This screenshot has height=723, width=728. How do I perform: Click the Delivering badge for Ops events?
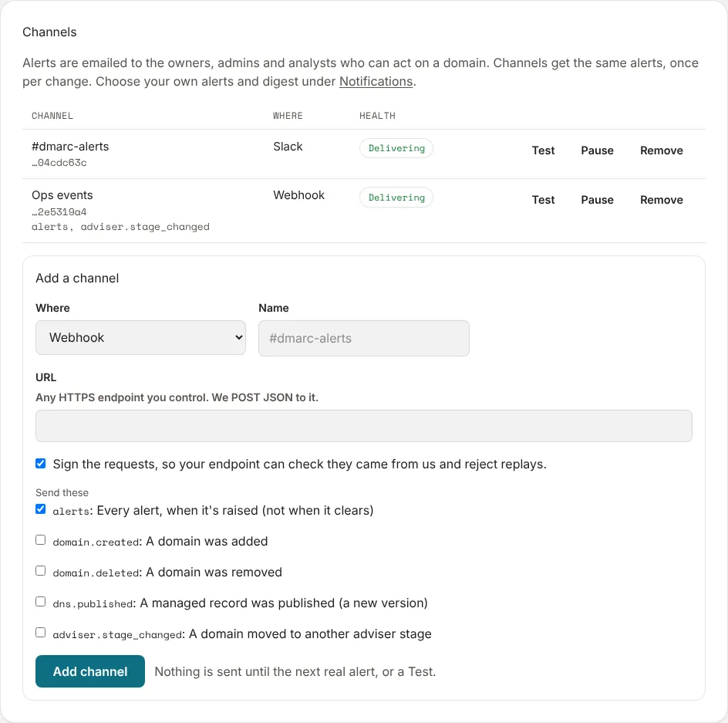[396, 198]
